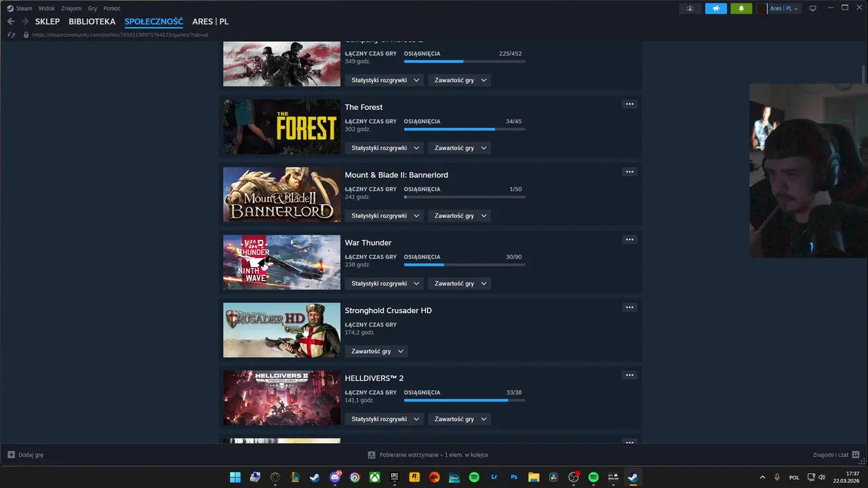Expand Zawartość gry for War Thunder
The image size is (868, 488).
point(459,283)
